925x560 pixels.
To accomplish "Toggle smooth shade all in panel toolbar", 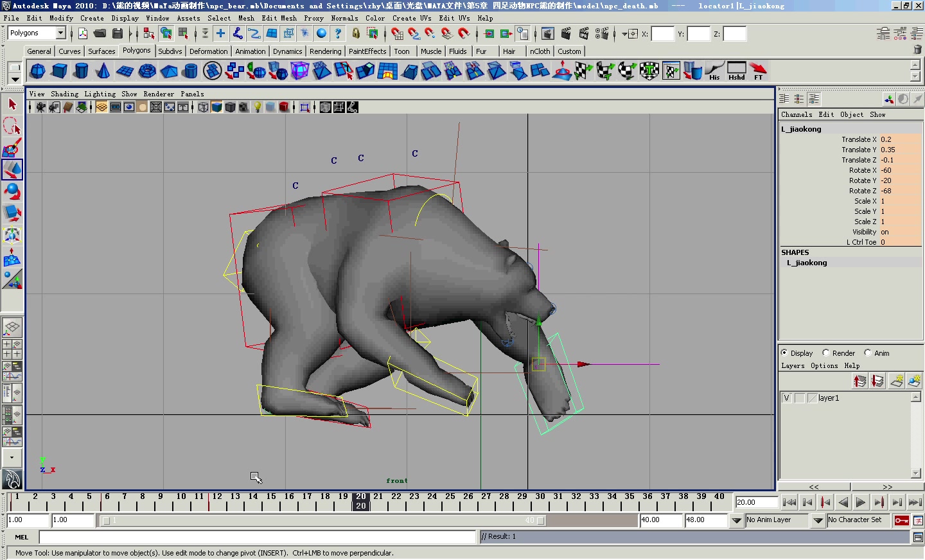I will [x=216, y=107].
